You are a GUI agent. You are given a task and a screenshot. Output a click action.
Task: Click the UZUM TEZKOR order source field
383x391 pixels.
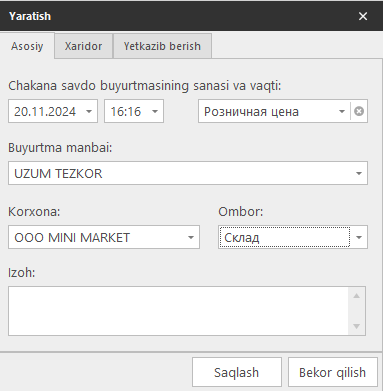188,173
